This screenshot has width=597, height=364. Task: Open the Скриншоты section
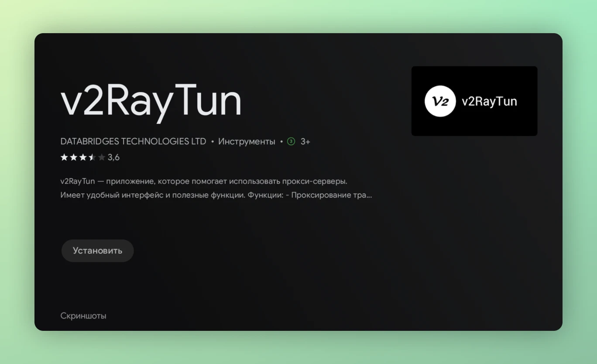point(83,316)
